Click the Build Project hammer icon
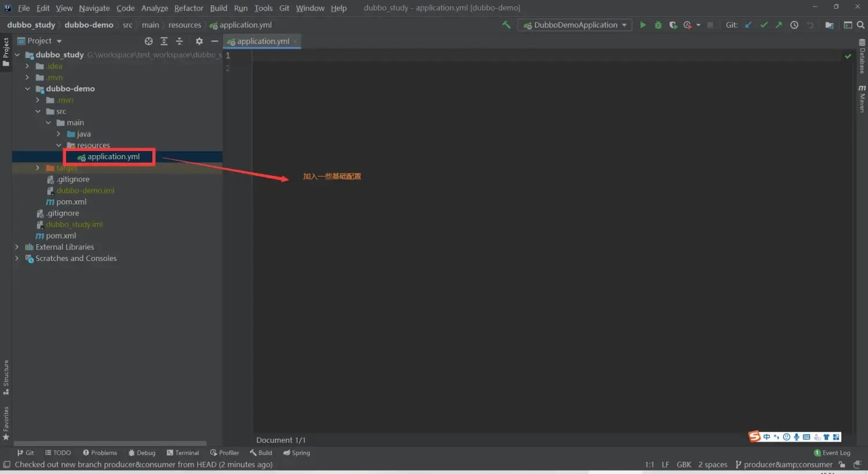Image resolution: width=868 pixels, height=474 pixels. coord(506,25)
